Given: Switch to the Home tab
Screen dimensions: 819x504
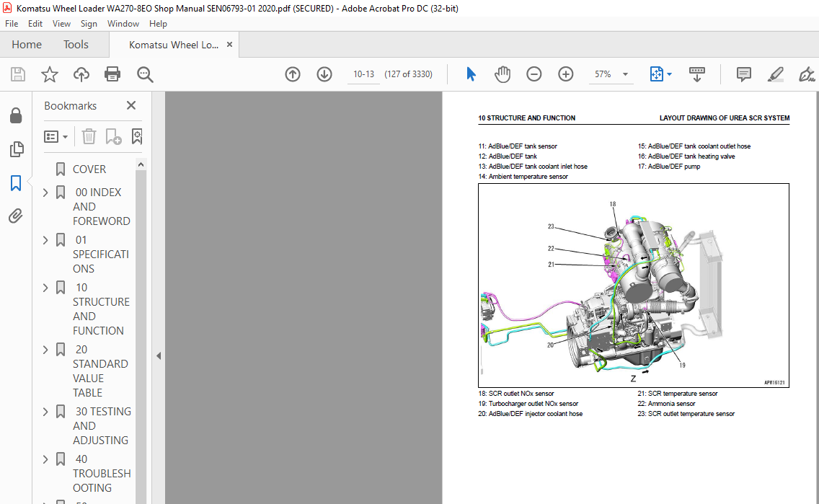Looking at the screenshot, I should pyautogui.click(x=27, y=45).
